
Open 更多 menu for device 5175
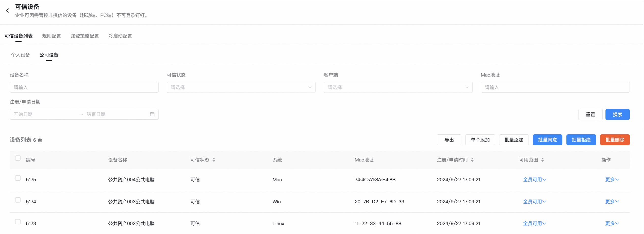(x=612, y=179)
